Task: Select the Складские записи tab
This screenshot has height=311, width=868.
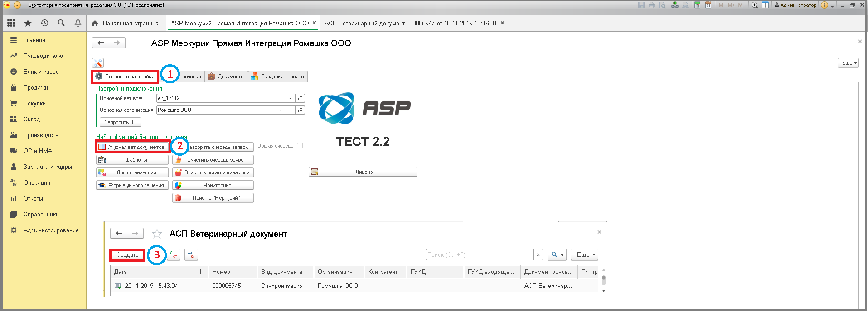Action: click(278, 77)
